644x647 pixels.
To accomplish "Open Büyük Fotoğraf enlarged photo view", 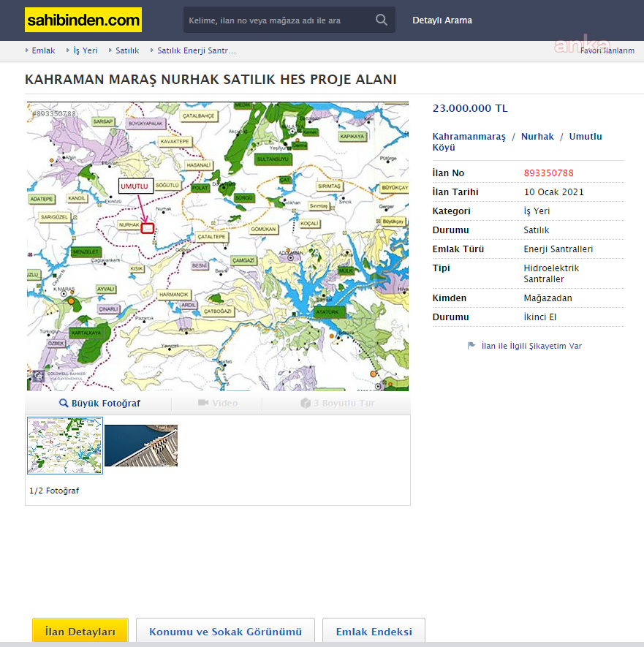I will (x=99, y=404).
